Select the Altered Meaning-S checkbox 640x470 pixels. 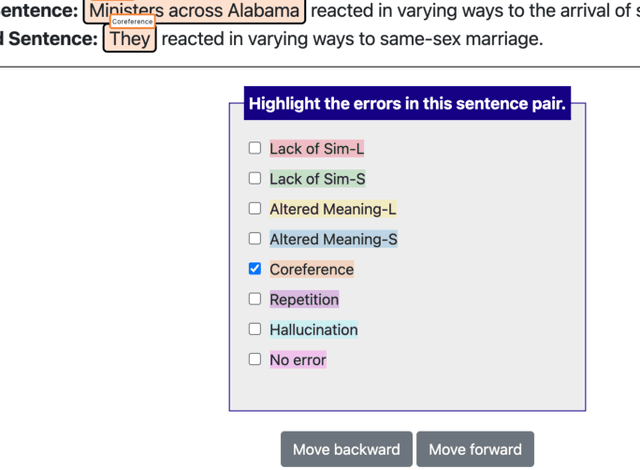click(x=255, y=238)
